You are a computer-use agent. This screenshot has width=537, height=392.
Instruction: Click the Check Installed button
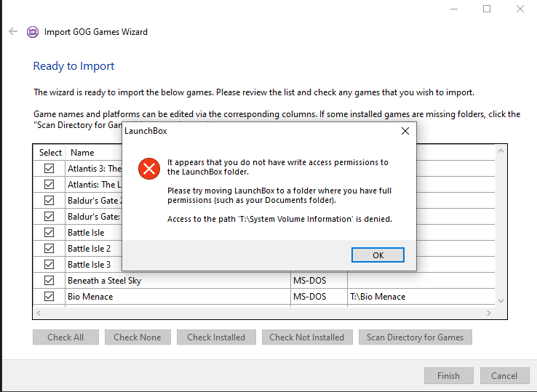[x=216, y=337]
